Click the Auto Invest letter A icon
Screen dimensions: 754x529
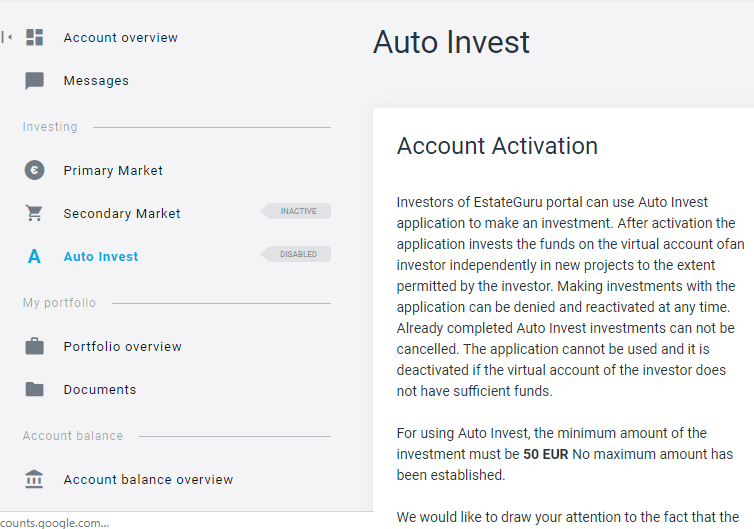coord(35,257)
